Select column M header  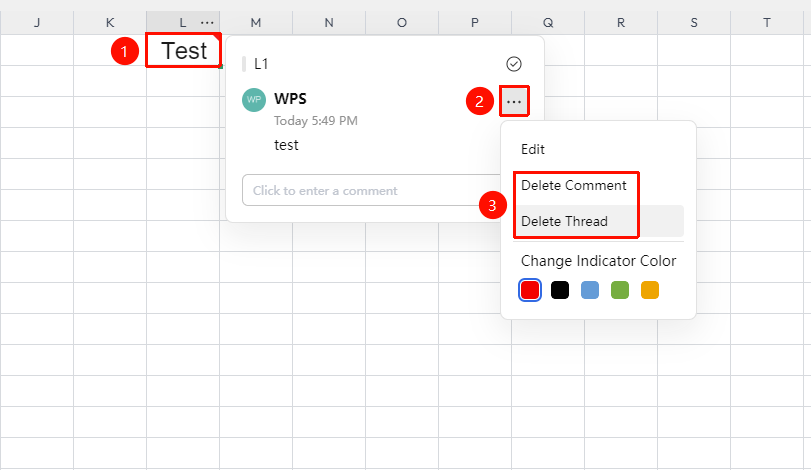point(256,23)
